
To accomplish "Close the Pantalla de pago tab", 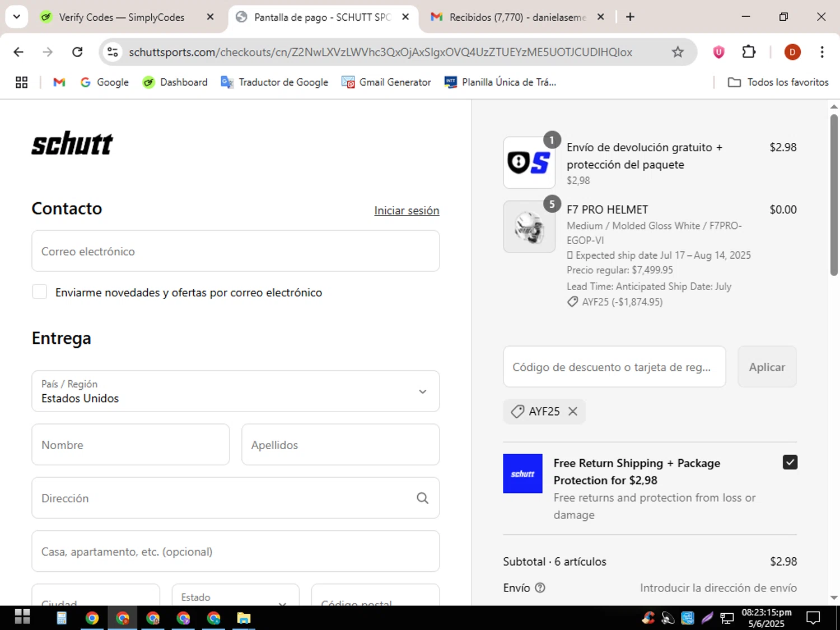I will click(x=405, y=17).
